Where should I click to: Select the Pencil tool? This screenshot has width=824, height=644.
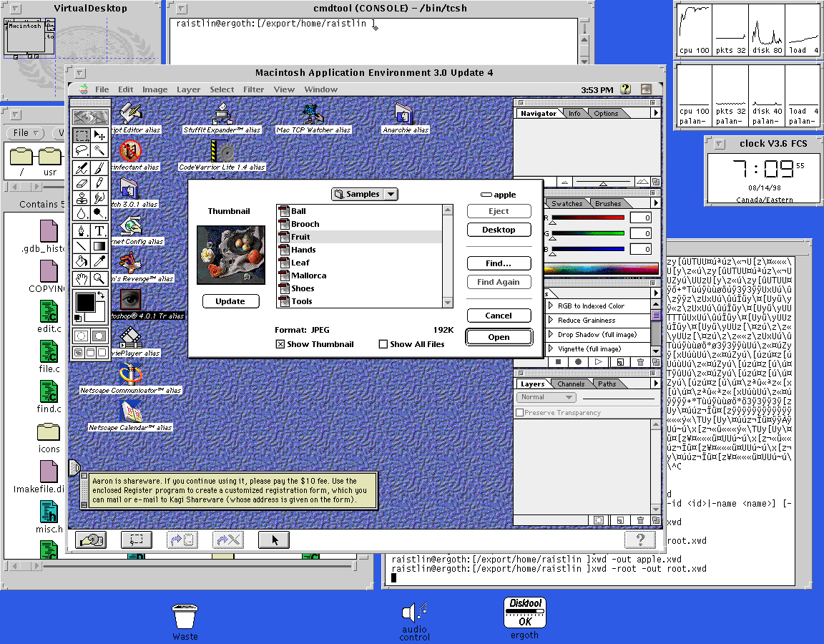click(99, 183)
